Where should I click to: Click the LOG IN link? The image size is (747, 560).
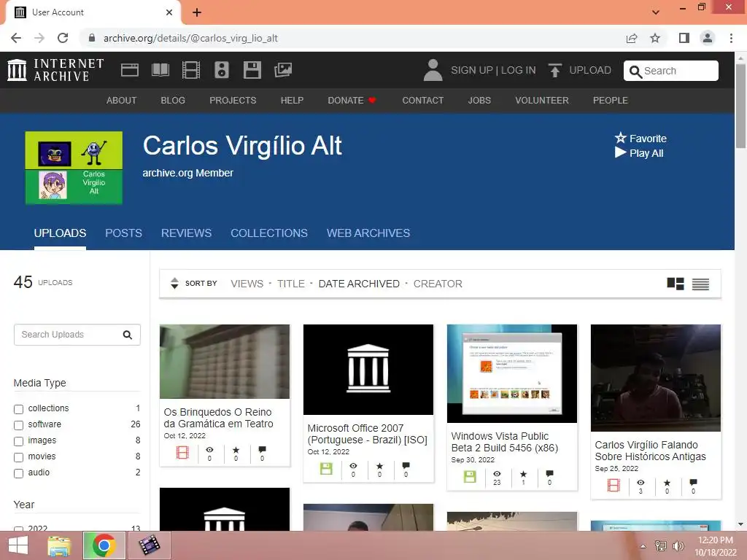[x=519, y=71]
